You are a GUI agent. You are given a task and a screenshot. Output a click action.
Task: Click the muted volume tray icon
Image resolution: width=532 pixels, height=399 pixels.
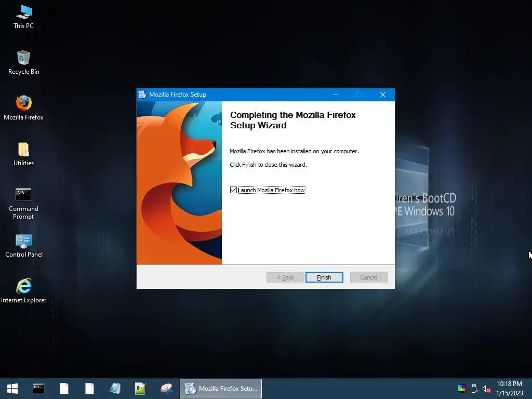tap(486, 389)
